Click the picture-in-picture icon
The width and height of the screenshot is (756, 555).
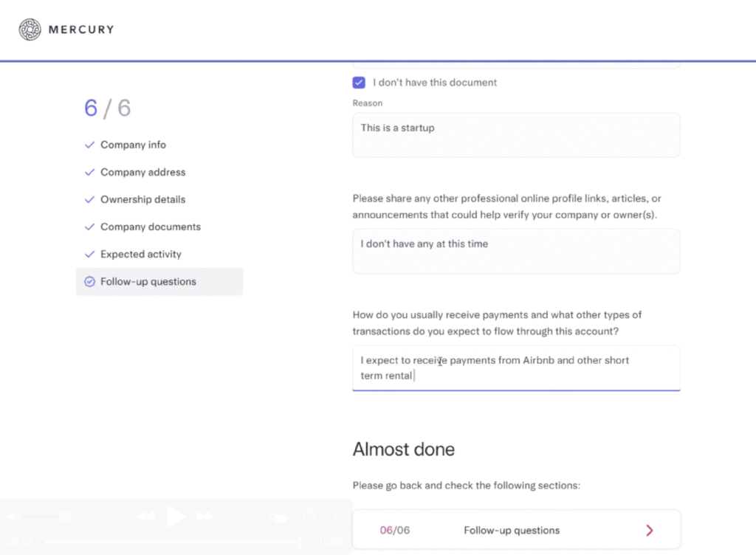tap(278, 516)
